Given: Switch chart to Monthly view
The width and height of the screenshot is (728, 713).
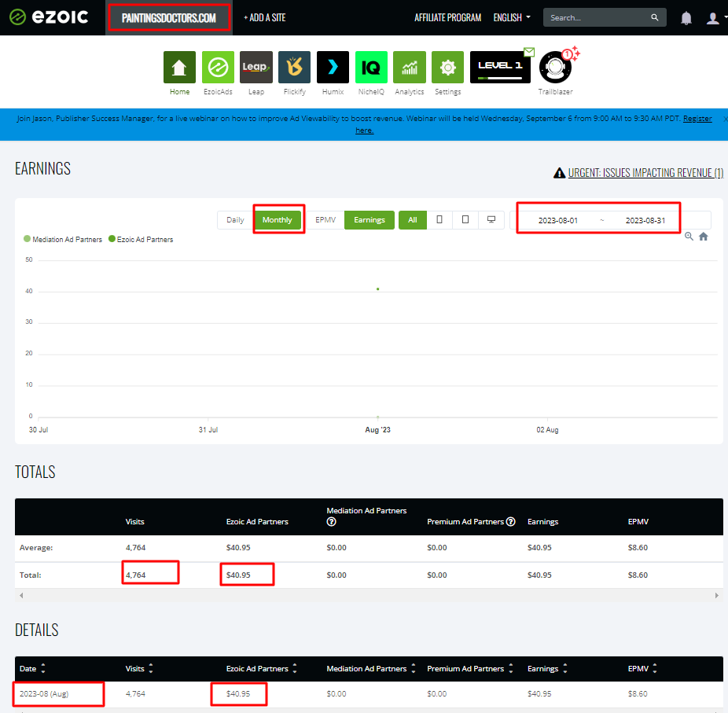Looking at the screenshot, I should tap(278, 220).
